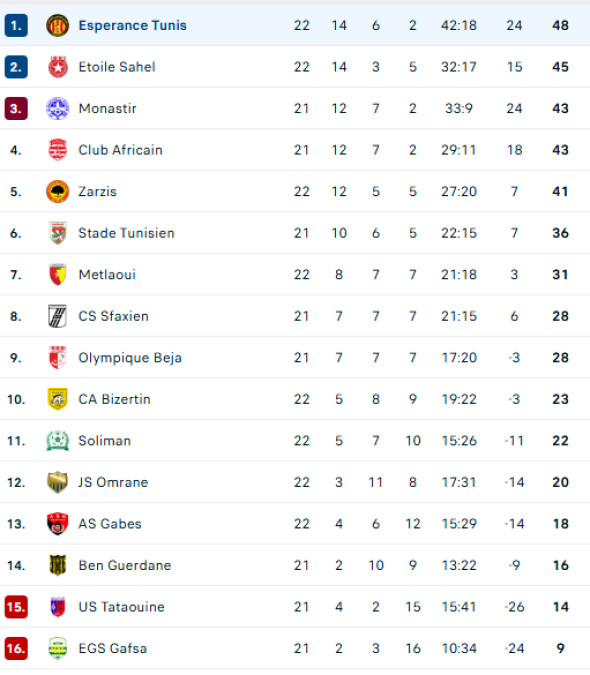This screenshot has height=675, width=590.
Task: Select the Soliman team name
Action: (105, 441)
